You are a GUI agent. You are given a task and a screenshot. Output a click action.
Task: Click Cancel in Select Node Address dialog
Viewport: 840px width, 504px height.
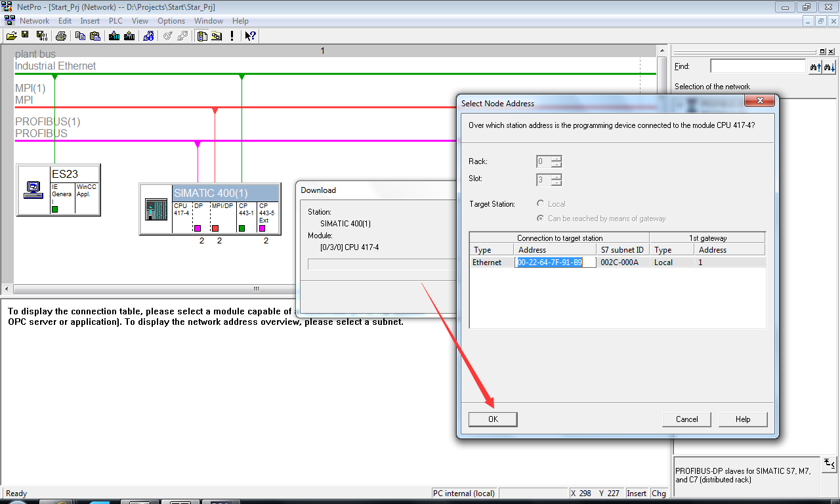click(687, 419)
